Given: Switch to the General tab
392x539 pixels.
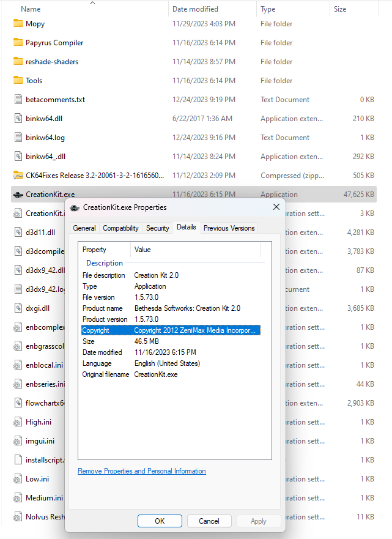Looking at the screenshot, I should [84, 228].
